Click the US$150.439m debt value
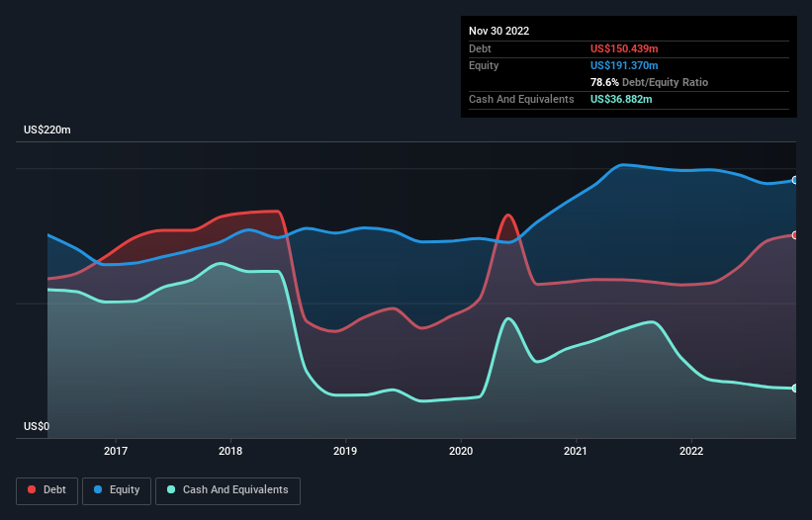The height and width of the screenshot is (520, 812). (x=624, y=48)
